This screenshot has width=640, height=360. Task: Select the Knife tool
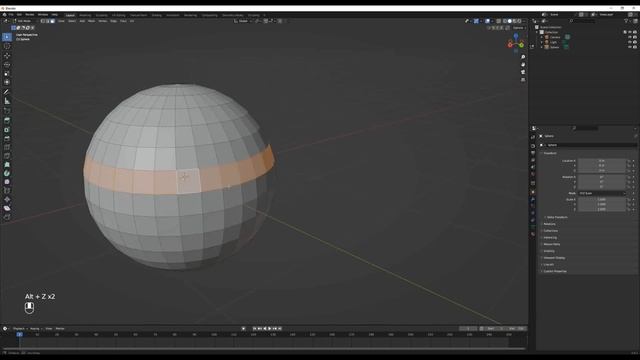pos(7,156)
